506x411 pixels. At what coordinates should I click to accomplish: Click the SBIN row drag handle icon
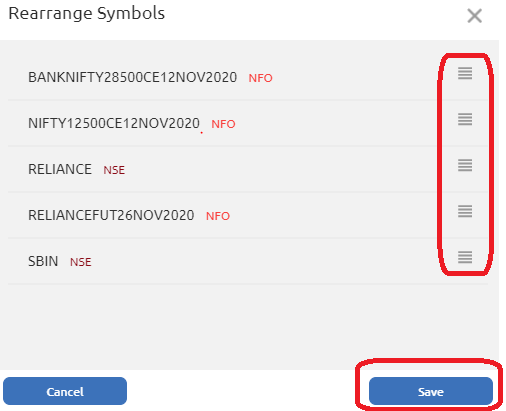pos(465,257)
